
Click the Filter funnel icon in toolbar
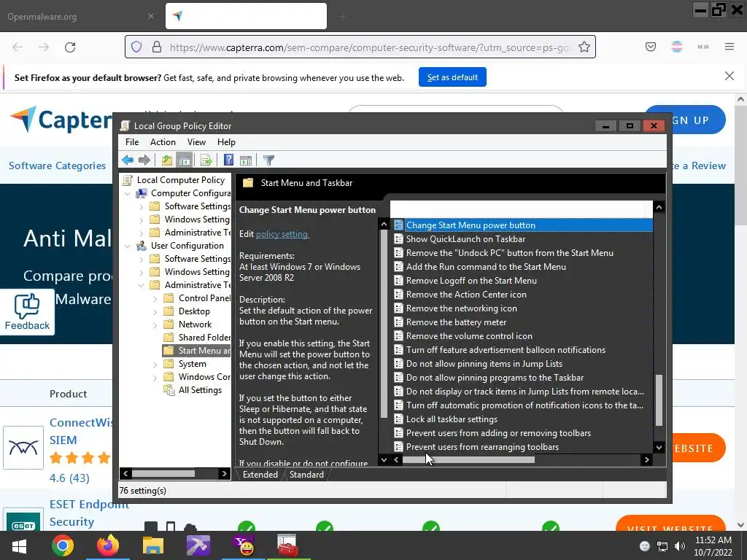tap(268, 160)
